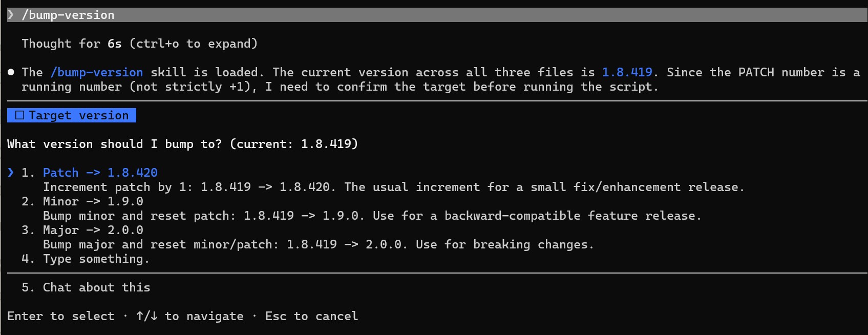Screen dimensions: 868x335
Task: Choose 'Chat about this' option
Action: [96, 287]
